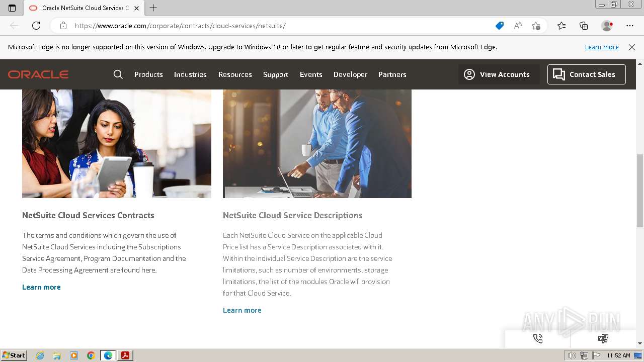Click the two men at laptop photo
This screenshot has width=644, height=362.
[x=317, y=144]
